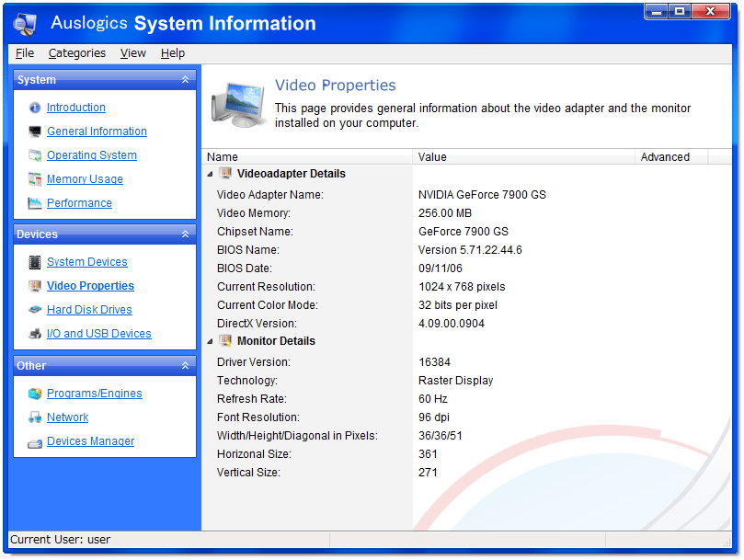Open the File menu

pos(25,53)
